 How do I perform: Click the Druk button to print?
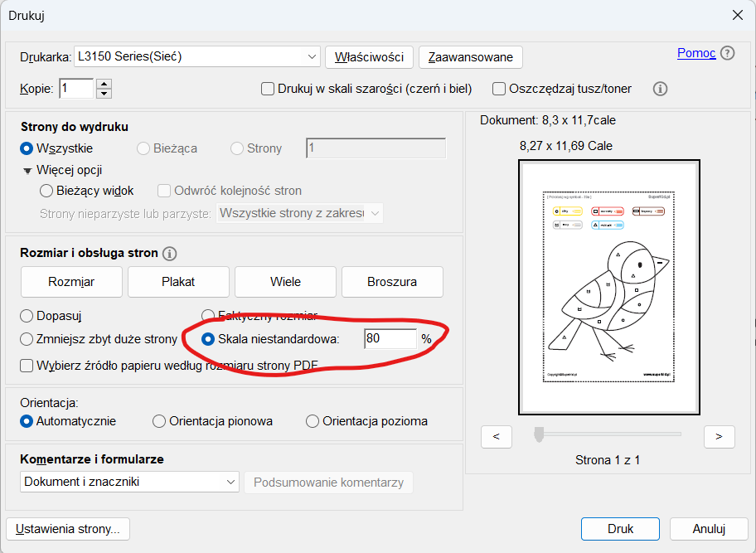click(620, 529)
